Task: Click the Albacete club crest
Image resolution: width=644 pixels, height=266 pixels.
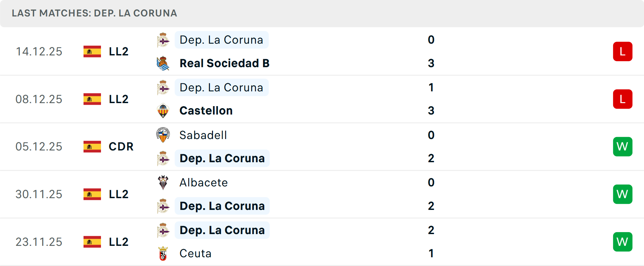Action: tap(163, 183)
